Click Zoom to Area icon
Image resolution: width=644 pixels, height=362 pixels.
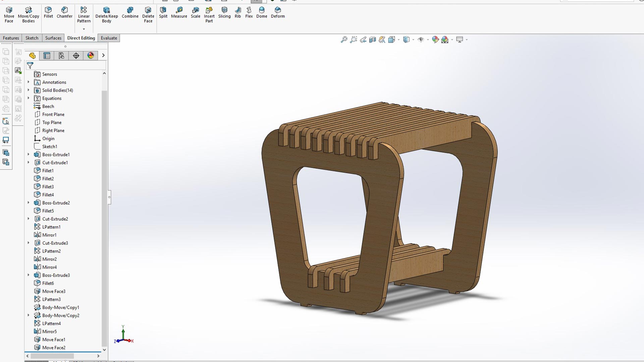point(353,40)
